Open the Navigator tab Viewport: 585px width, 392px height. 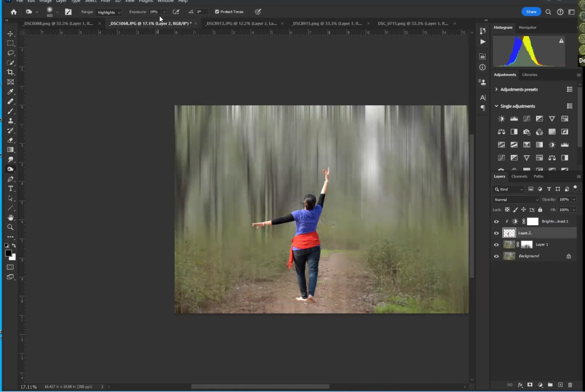tap(527, 27)
